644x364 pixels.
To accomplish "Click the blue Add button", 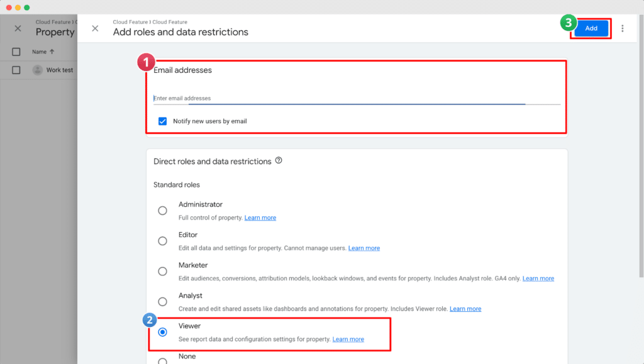I will (x=591, y=28).
